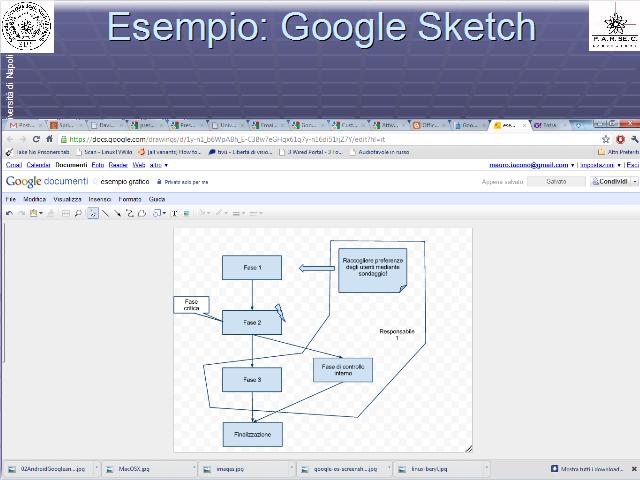Viewport: 640px width, 480px height.
Task: Activate the Select arrow tool
Action: tap(93, 213)
